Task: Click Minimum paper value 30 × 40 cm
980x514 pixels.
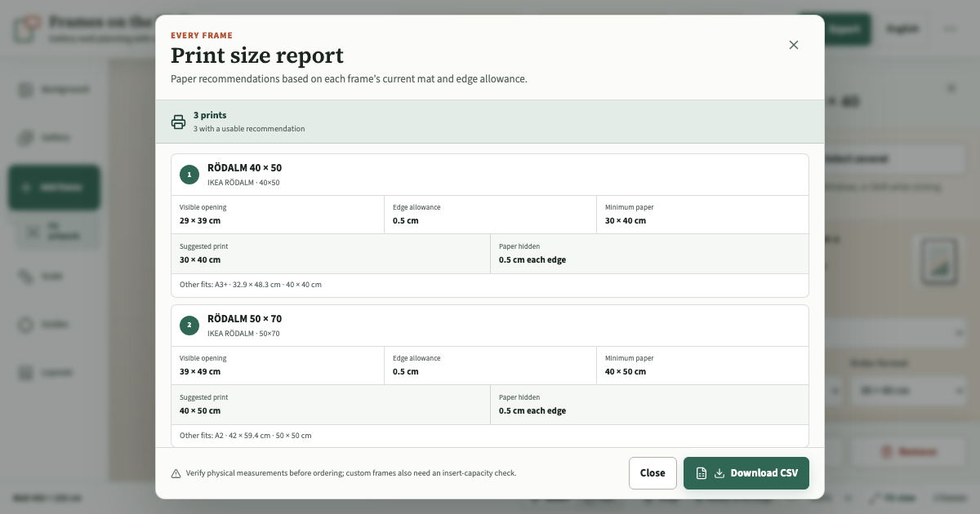Action: click(626, 221)
